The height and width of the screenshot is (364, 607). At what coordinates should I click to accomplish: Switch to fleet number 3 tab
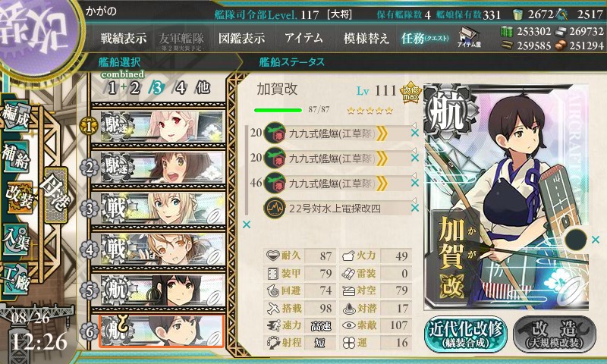pyautogui.click(x=157, y=88)
